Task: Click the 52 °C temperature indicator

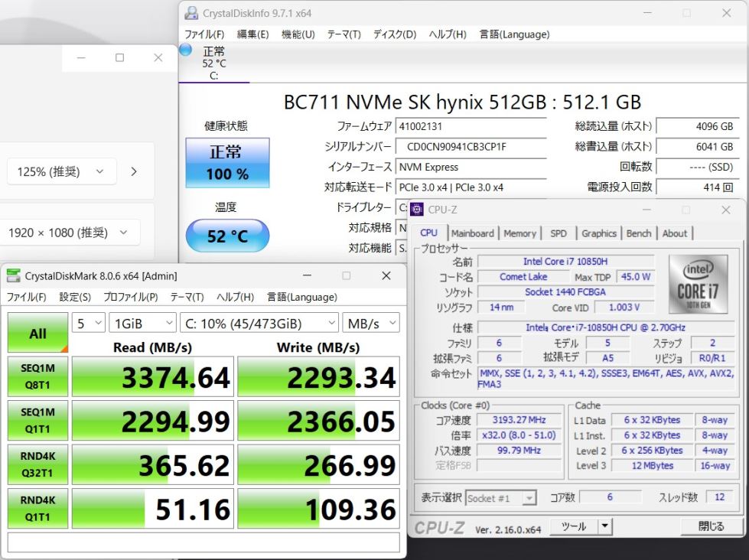Action: pos(227,236)
